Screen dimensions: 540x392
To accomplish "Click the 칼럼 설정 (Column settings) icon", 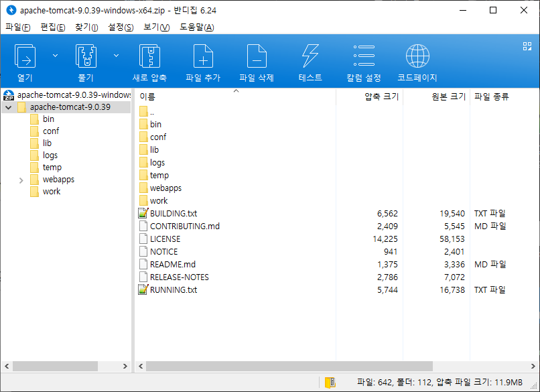I will (364, 56).
